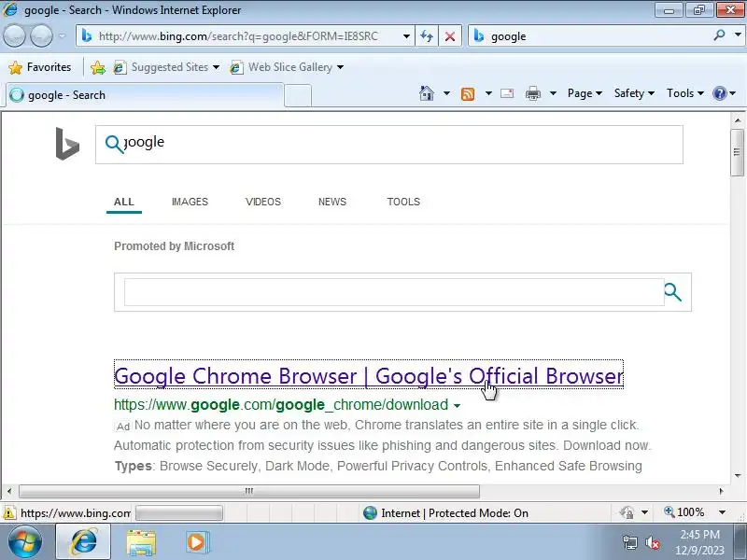Image resolution: width=747 pixels, height=560 pixels.
Task: Switch to the VIDEOS tab
Action: click(263, 202)
